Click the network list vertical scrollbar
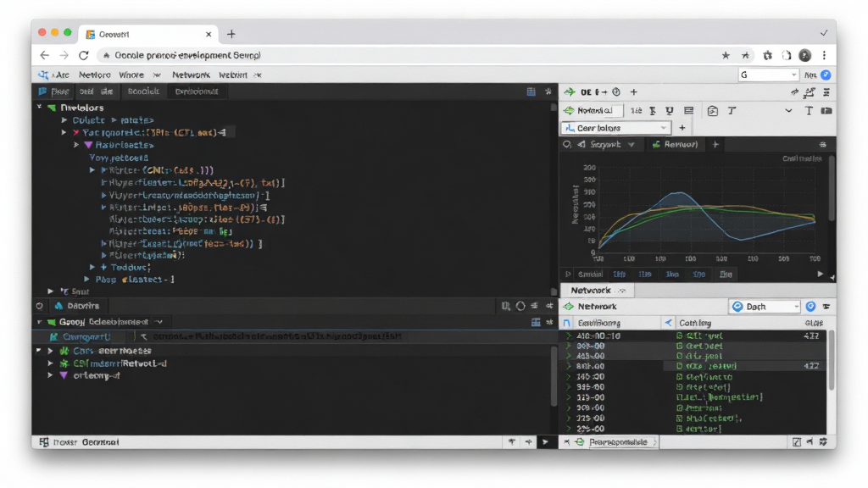The image size is (868, 488). tap(831, 359)
